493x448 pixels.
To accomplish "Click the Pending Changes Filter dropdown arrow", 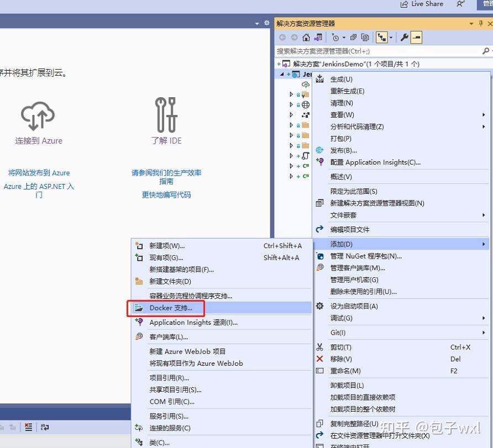I will (x=344, y=38).
